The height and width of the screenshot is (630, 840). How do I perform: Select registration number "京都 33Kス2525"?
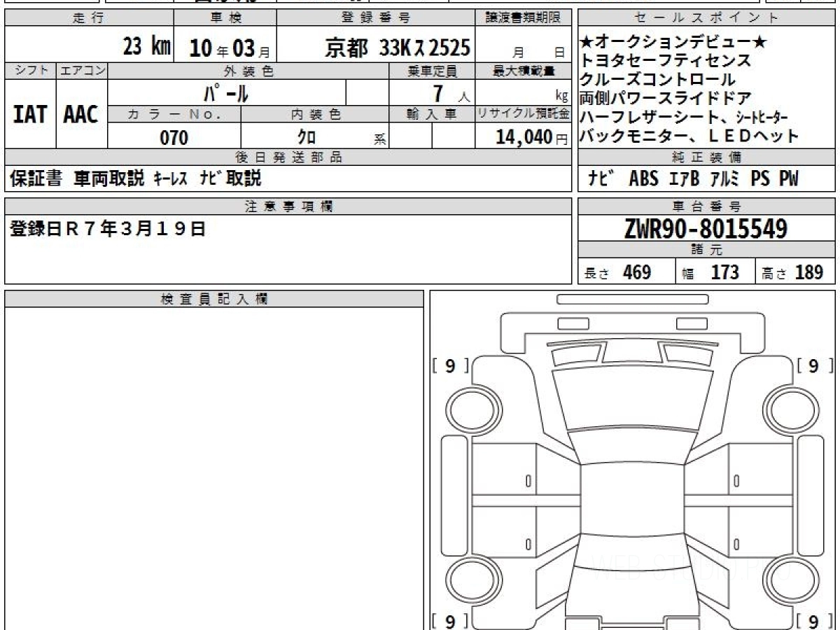click(398, 48)
